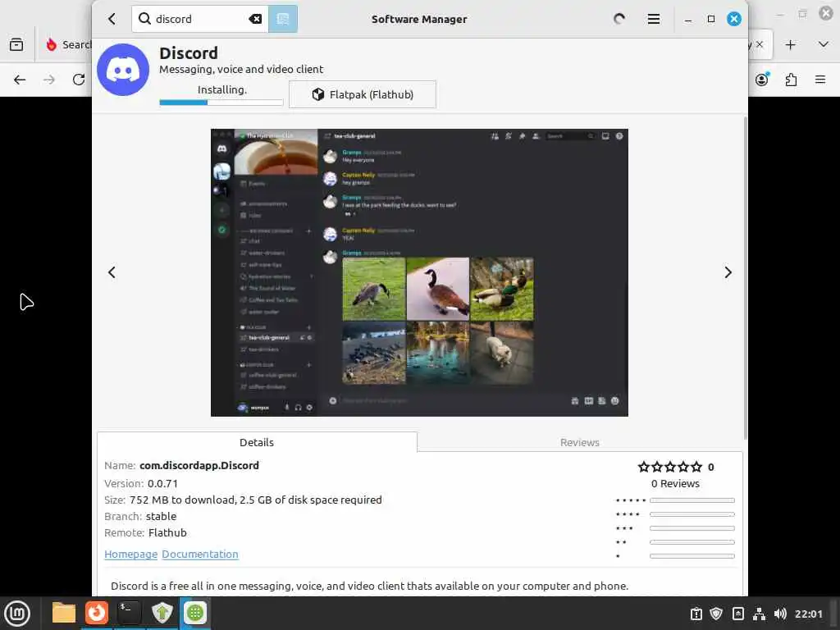Image resolution: width=840 pixels, height=630 pixels.
Task: Open browser account profile icon
Action: coord(762,80)
